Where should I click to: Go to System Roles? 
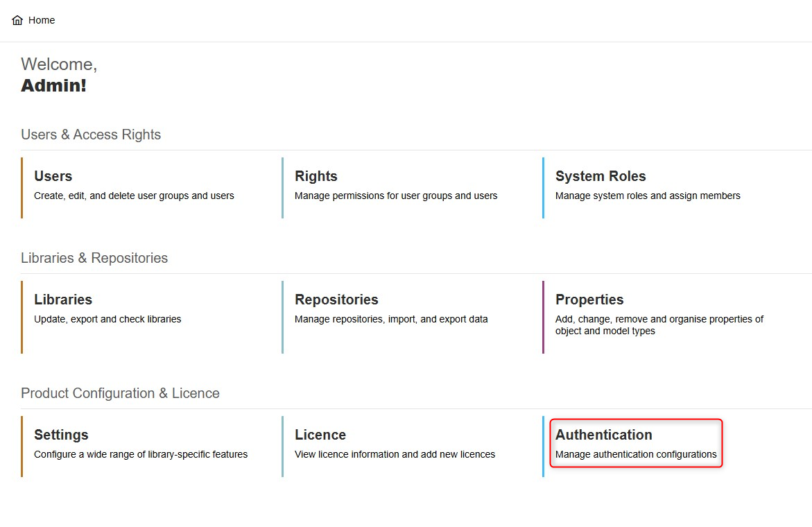(601, 176)
